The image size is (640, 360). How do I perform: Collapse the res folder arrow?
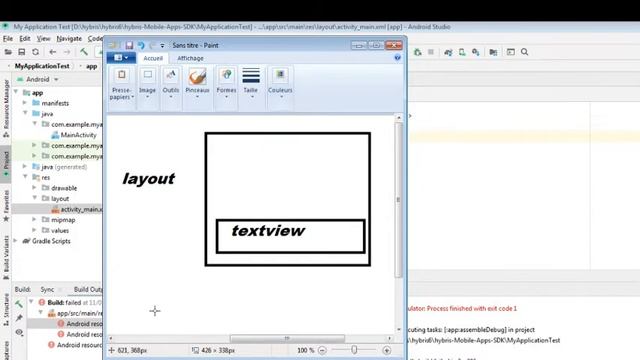(25, 177)
